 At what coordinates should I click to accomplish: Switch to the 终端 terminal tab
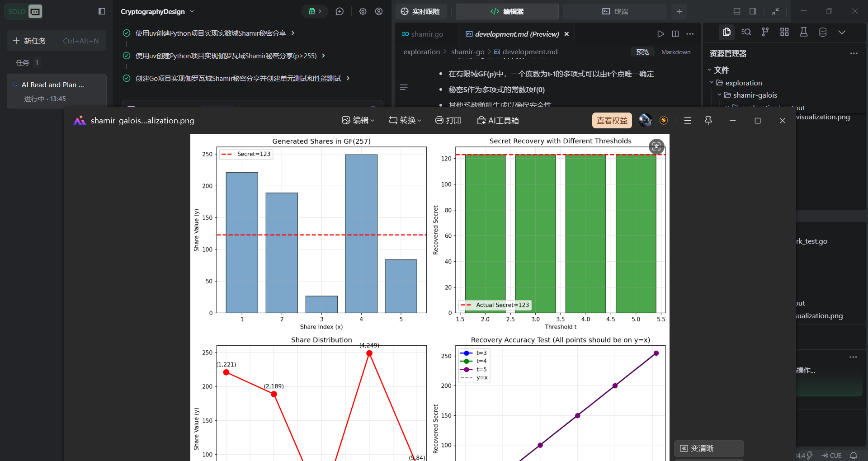[x=615, y=11]
